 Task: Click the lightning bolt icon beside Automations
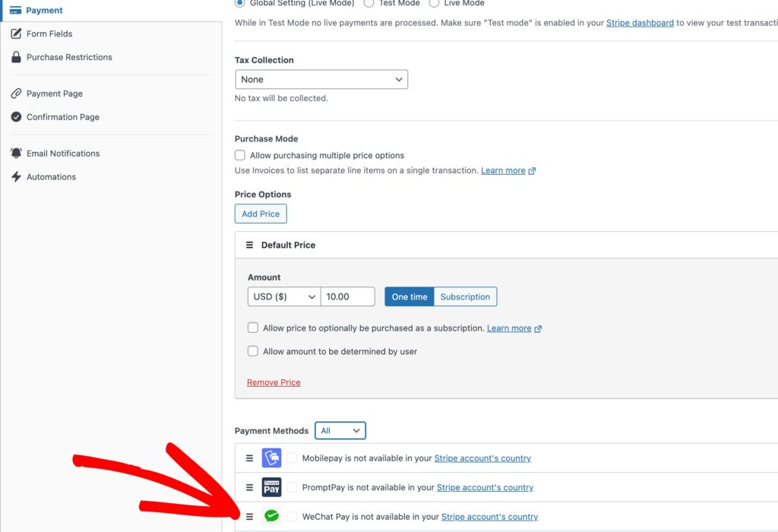tap(17, 176)
